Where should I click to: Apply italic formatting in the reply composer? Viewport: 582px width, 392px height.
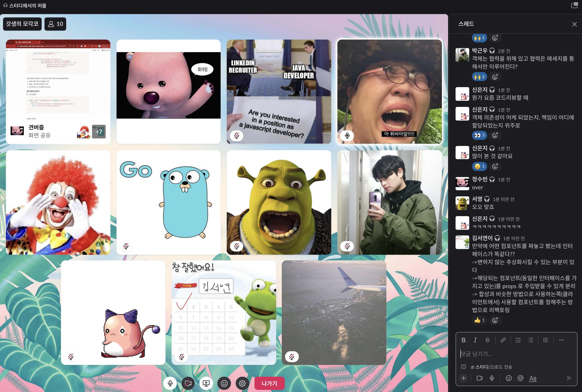[x=475, y=340]
